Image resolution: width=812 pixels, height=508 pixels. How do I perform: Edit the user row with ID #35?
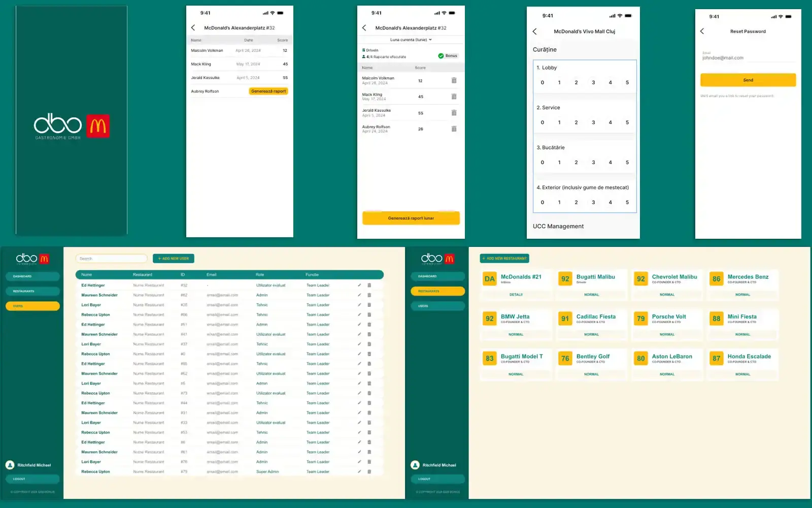tap(359, 305)
